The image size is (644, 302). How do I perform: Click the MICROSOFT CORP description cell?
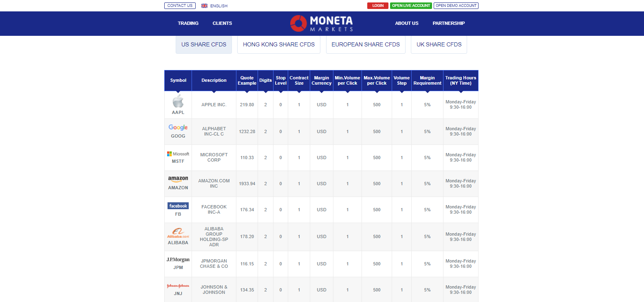(x=214, y=157)
